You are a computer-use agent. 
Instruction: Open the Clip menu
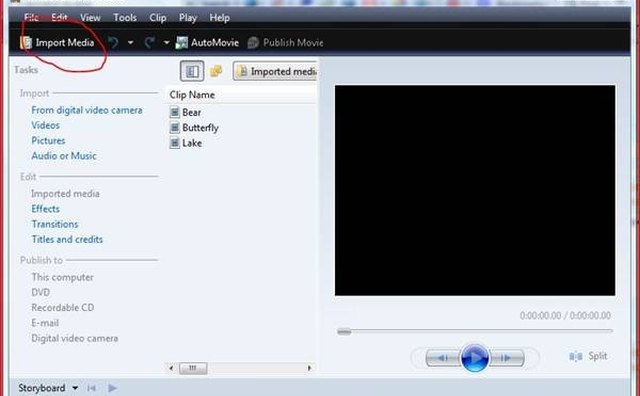coord(158,18)
